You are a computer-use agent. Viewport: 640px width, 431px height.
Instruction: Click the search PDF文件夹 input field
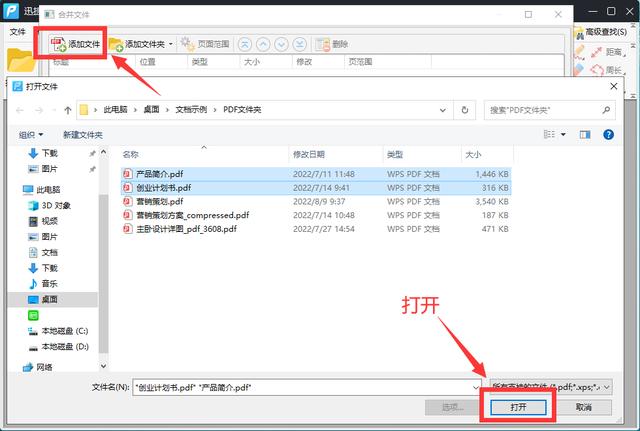tap(549, 110)
